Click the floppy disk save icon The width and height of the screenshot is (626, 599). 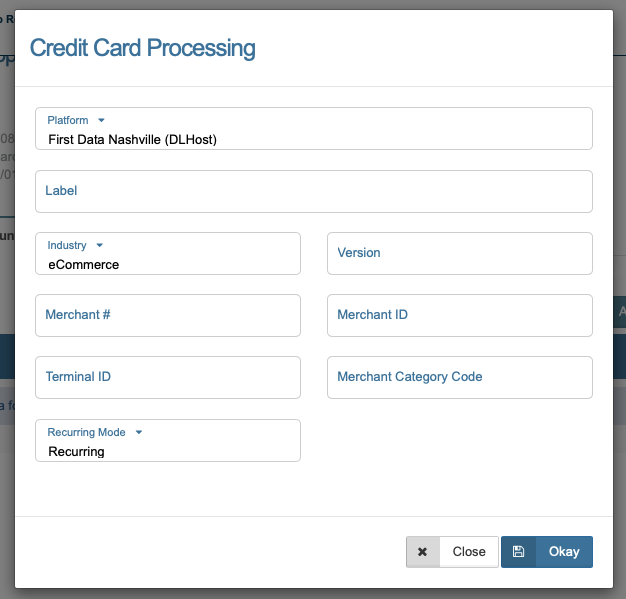518,552
